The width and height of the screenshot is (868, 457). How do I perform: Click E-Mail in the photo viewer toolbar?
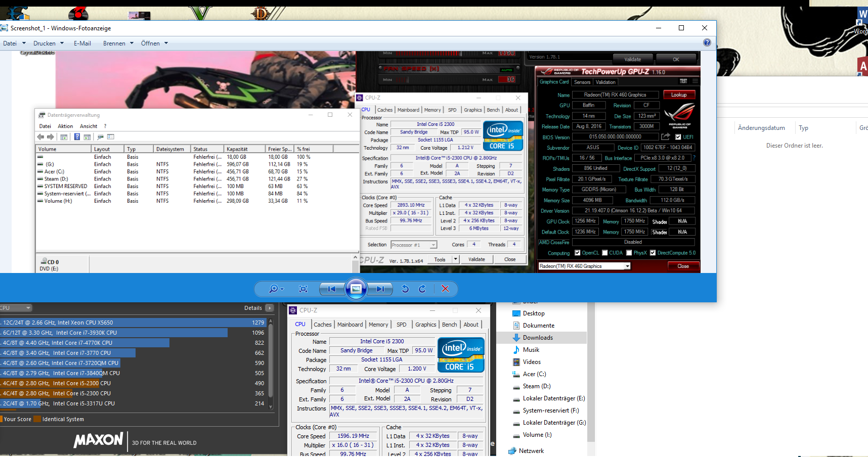click(82, 43)
